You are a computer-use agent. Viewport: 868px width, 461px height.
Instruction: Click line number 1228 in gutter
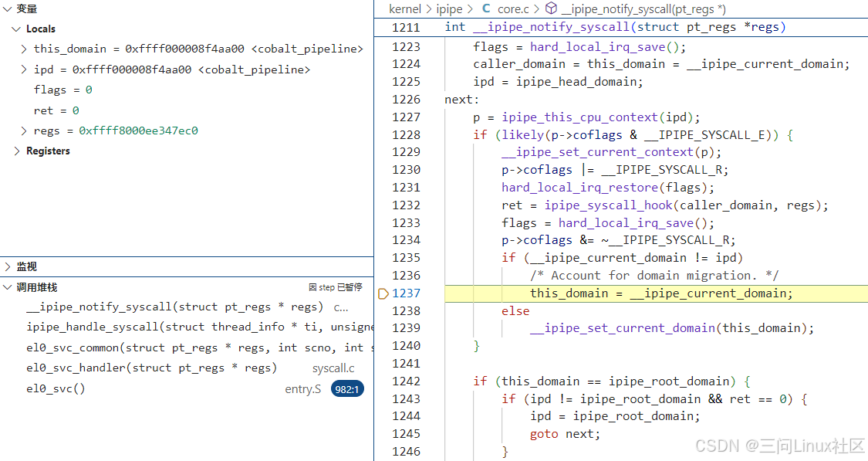(x=407, y=134)
